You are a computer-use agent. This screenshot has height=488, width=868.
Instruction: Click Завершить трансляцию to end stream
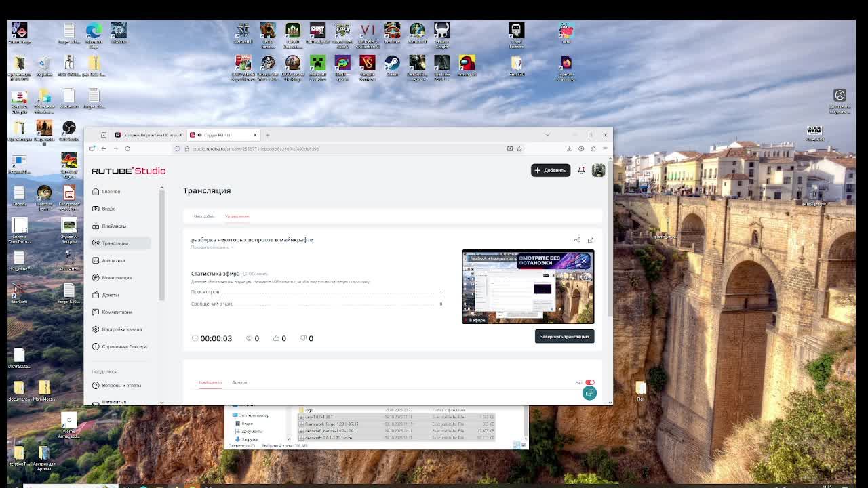point(564,336)
